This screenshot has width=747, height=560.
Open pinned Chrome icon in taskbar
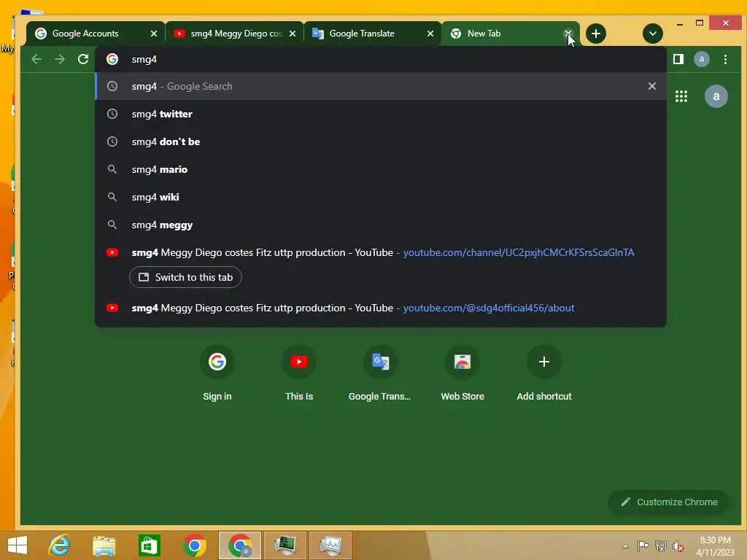tap(194, 545)
